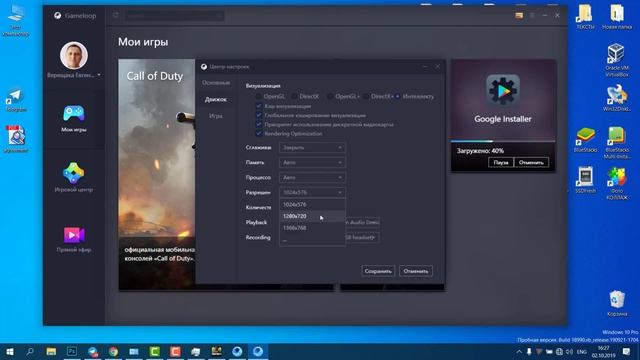Open the Память (memory) dropdown

[x=312, y=162]
